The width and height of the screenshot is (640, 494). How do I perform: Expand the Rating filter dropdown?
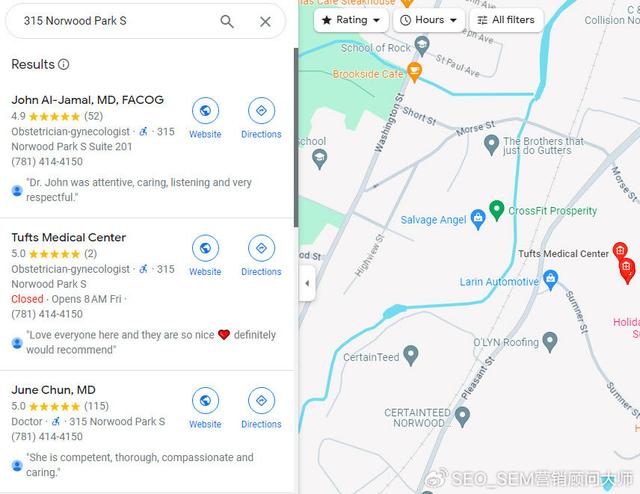tap(351, 20)
